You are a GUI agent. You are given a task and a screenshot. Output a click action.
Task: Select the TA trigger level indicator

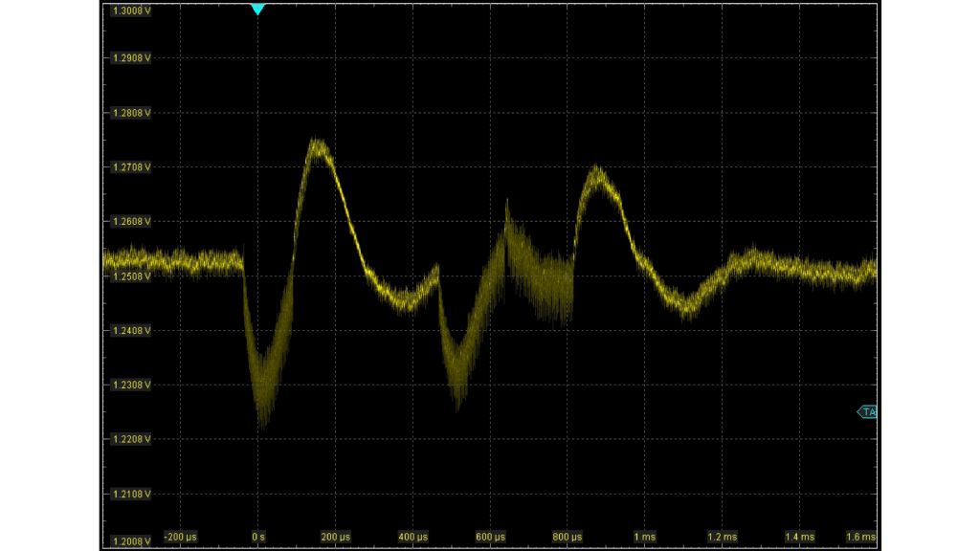(x=867, y=411)
